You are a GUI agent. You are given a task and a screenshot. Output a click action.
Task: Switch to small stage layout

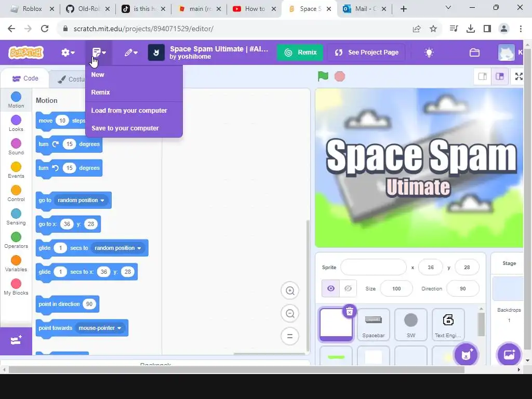(x=483, y=76)
